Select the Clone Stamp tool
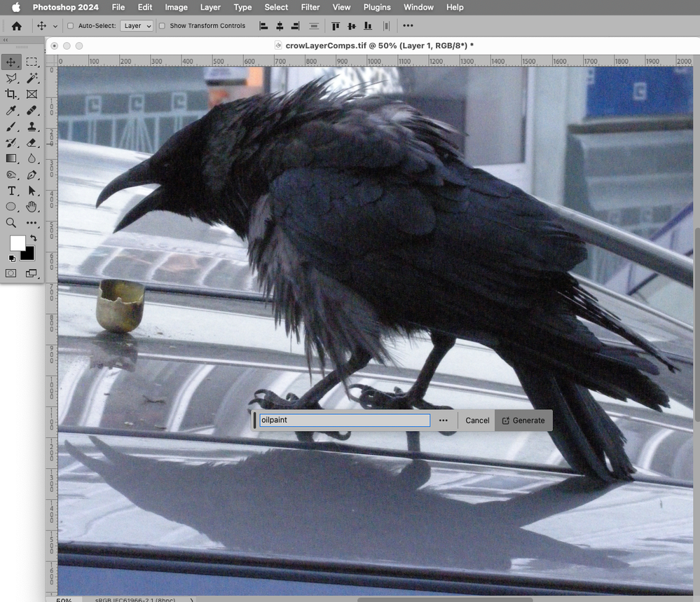The width and height of the screenshot is (700, 602). tap(32, 126)
